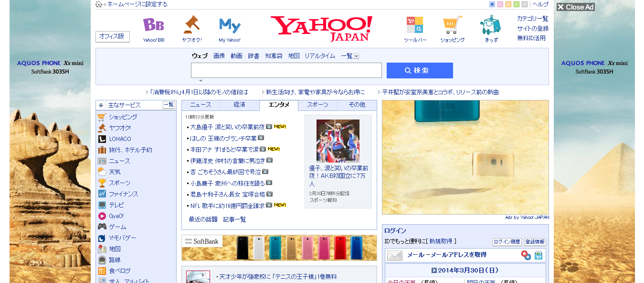Select the pink page theme swatch
The image size is (644, 283).
click(x=500, y=4)
